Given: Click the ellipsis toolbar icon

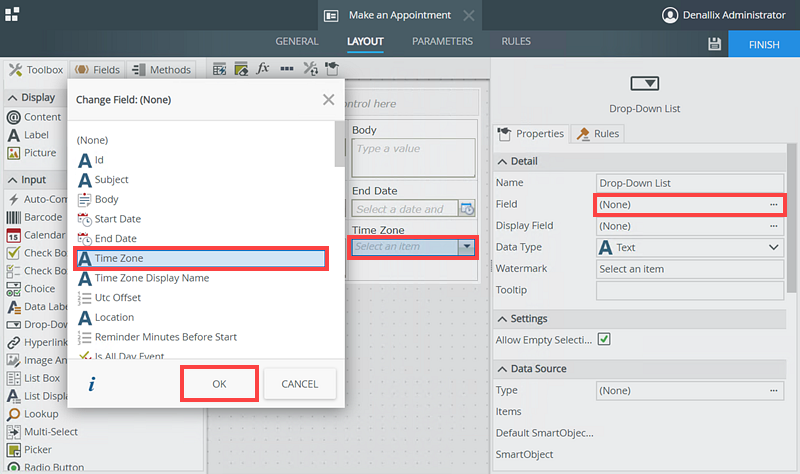Looking at the screenshot, I should pyautogui.click(x=287, y=68).
